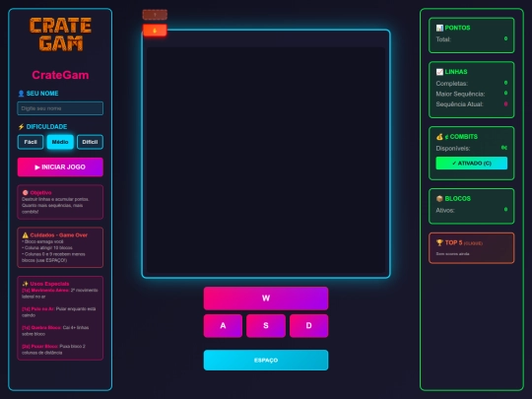This screenshot has width=532, height=399.
Task: Click the 'Coluna atingir 10 blocos' warning line
Action: click(x=47, y=247)
